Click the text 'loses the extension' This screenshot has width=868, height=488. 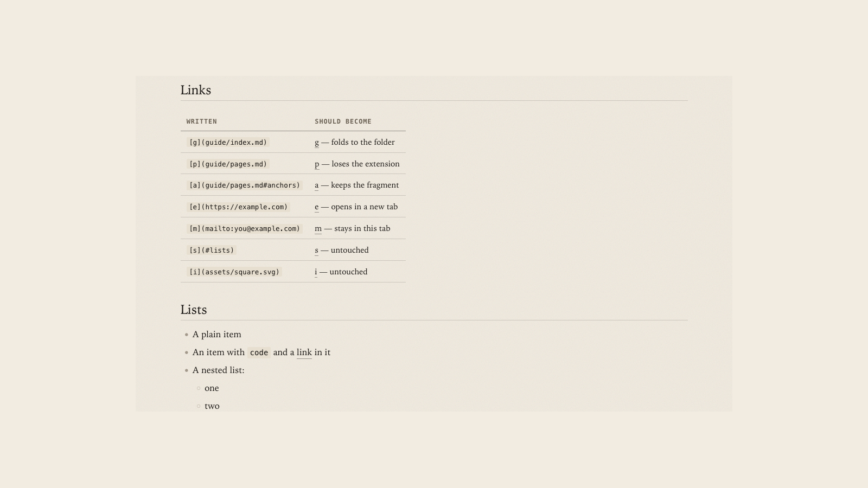coord(366,164)
